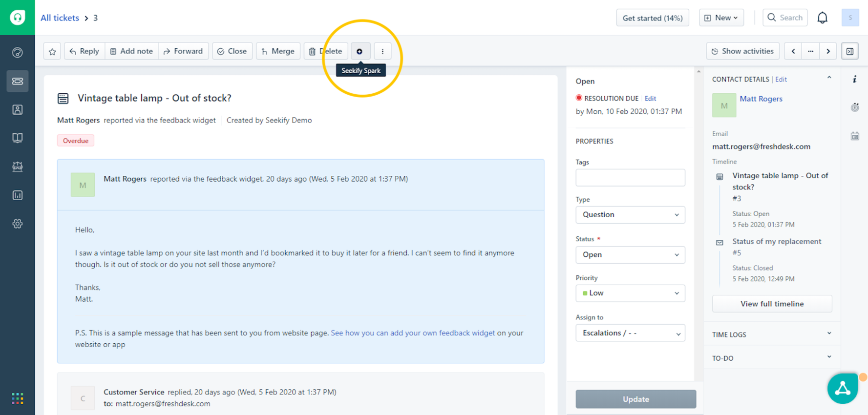Open the notifications bell

coord(823,18)
